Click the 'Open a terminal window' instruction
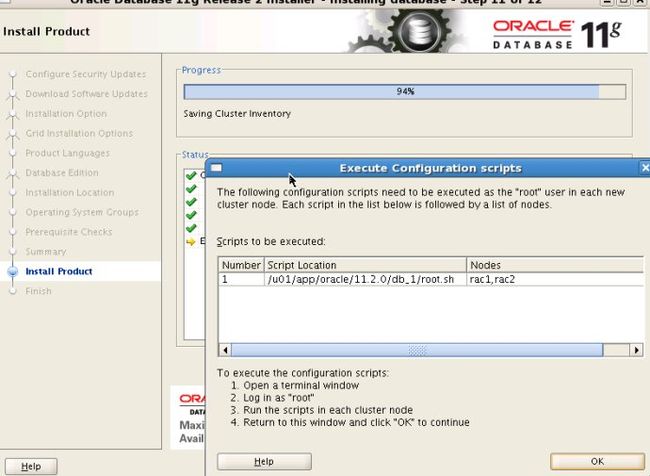 click(301, 385)
